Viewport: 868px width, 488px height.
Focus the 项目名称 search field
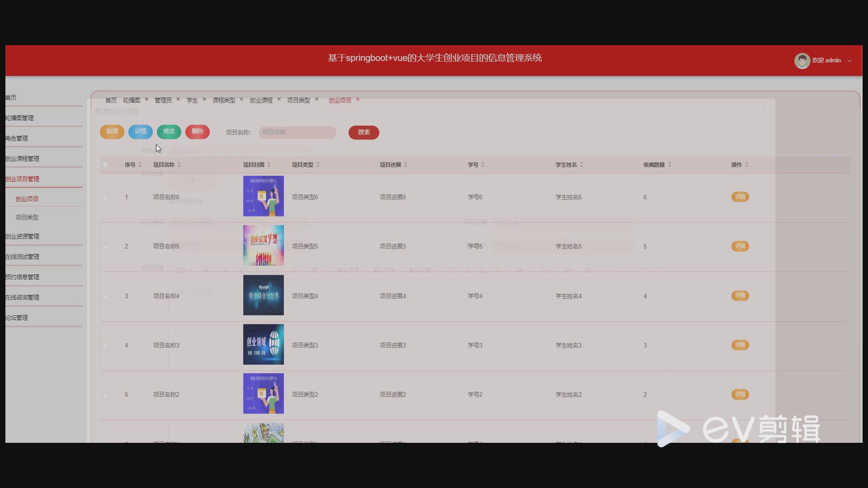click(297, 132)
